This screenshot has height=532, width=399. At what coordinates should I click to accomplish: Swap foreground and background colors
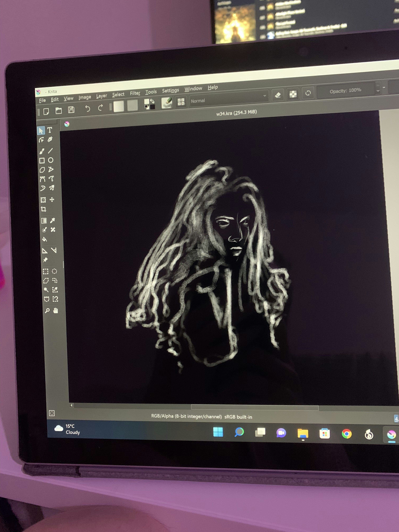(x=152, y=101)
